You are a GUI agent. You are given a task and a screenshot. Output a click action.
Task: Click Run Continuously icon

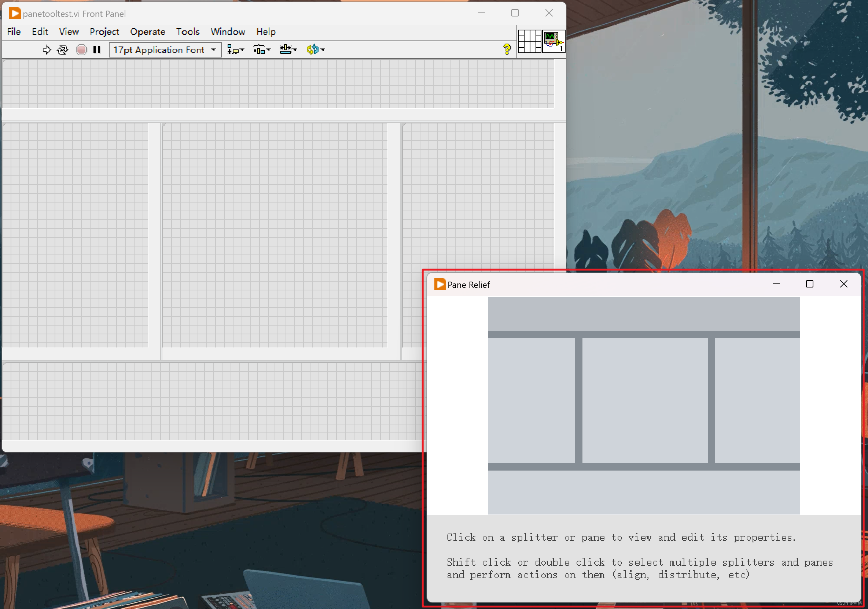[63, 50]
